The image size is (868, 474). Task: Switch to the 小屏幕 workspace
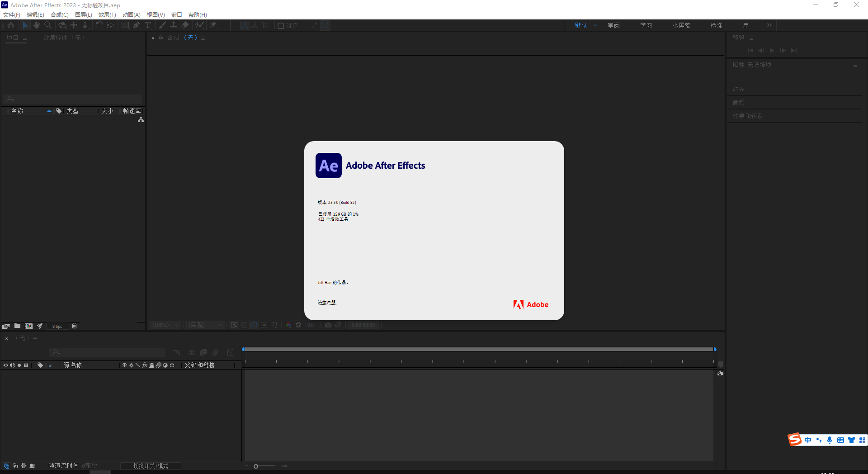tap(681, 25)
